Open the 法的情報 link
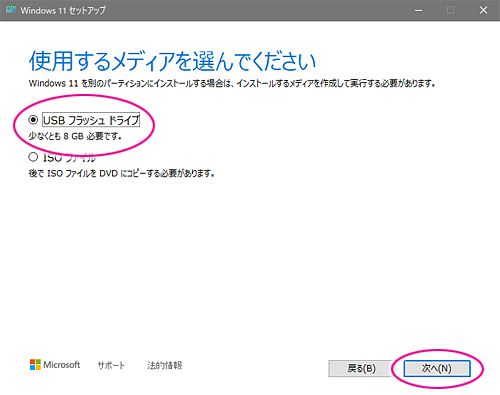The image size is (500, 395). (x=165, y=365)
